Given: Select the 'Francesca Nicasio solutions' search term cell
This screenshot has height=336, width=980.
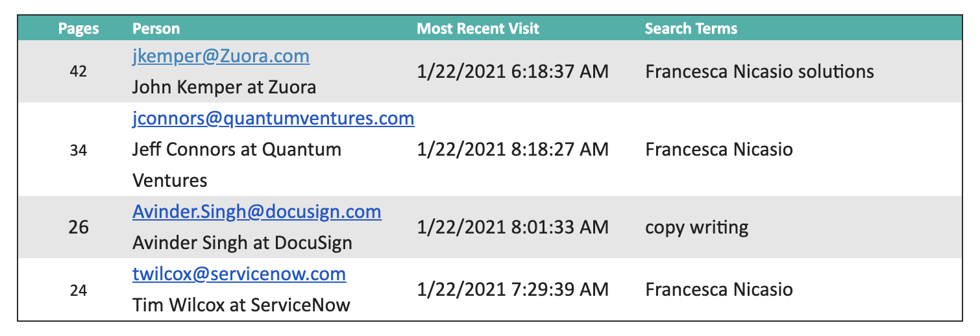Looking at the screenshot, I should pos(759,72).
